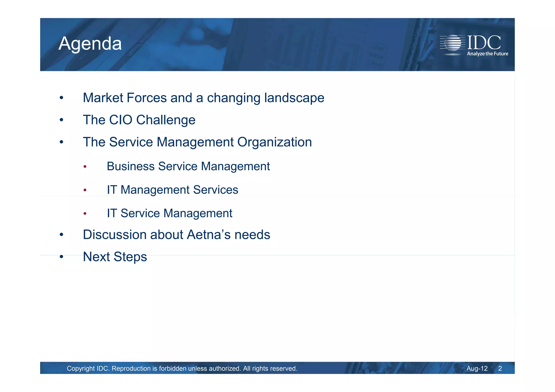Click bullet before Market Forces line

pos(62,98)
